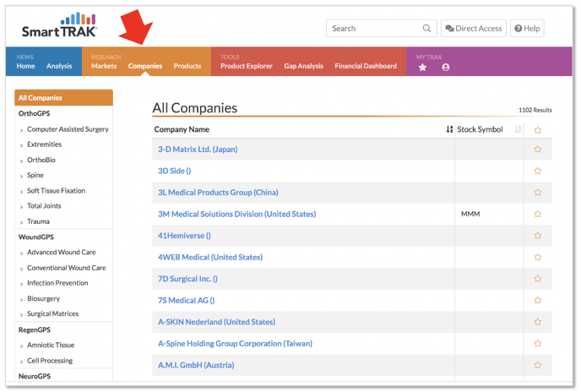Open 41Hemiverse company link
Image resolution: width=581 pixels, height=392 pixels.
coord(185,236)
